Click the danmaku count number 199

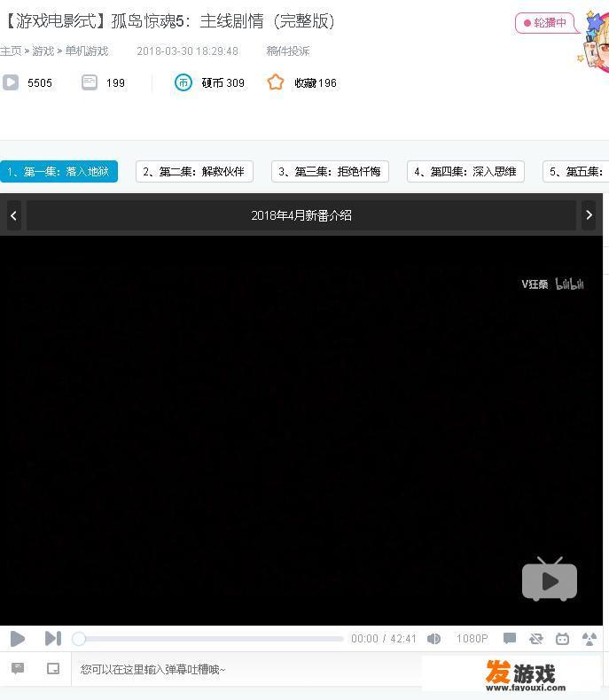(x=115, y=83)
